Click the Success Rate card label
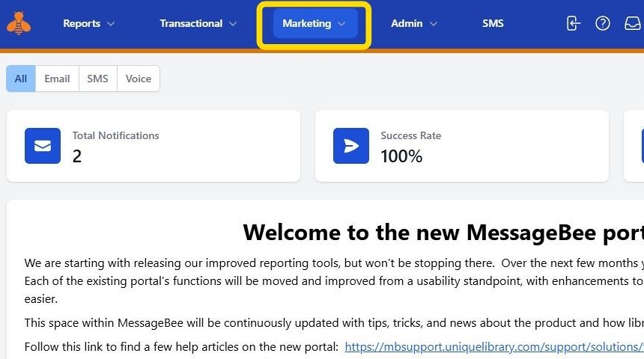 point(410,135)
